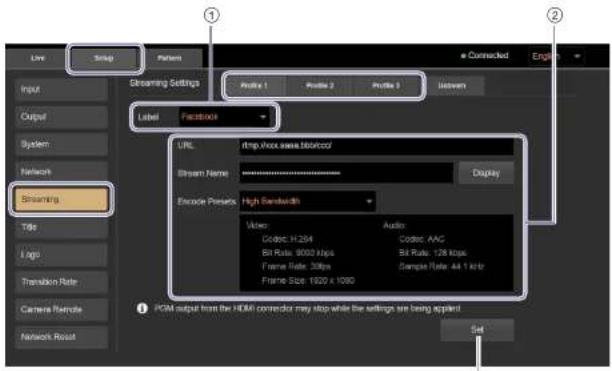Select Profile 3 streaming tab
The height and width of the screenshot is (371, 612).
[386, 85]
